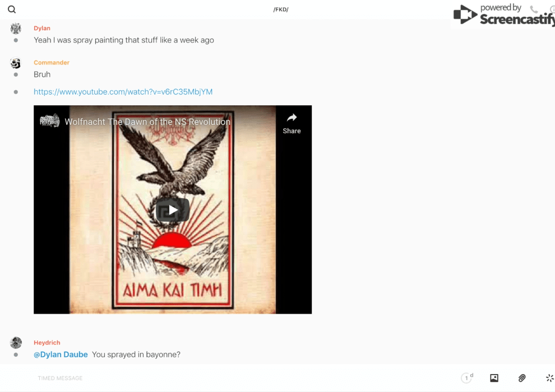Viewport: 555px width, 392px height.
Task: Click the Commander username label
Action: point(52,63)
